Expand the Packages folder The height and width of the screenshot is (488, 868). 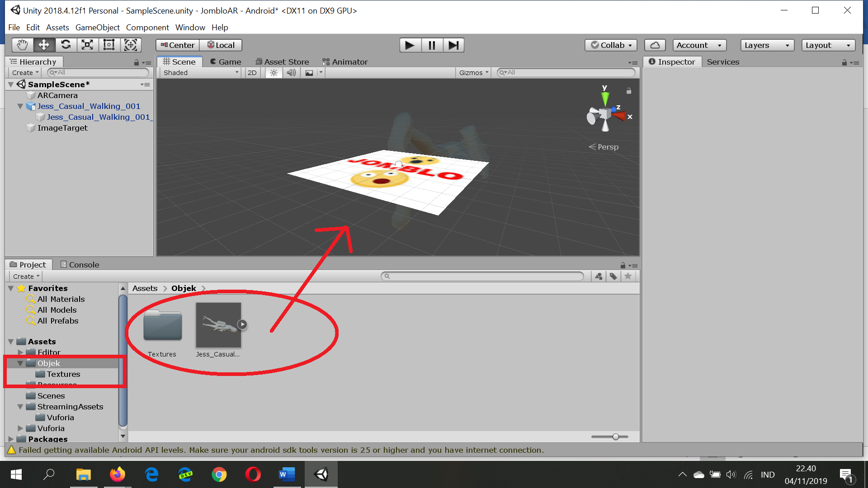coord(11,439)
